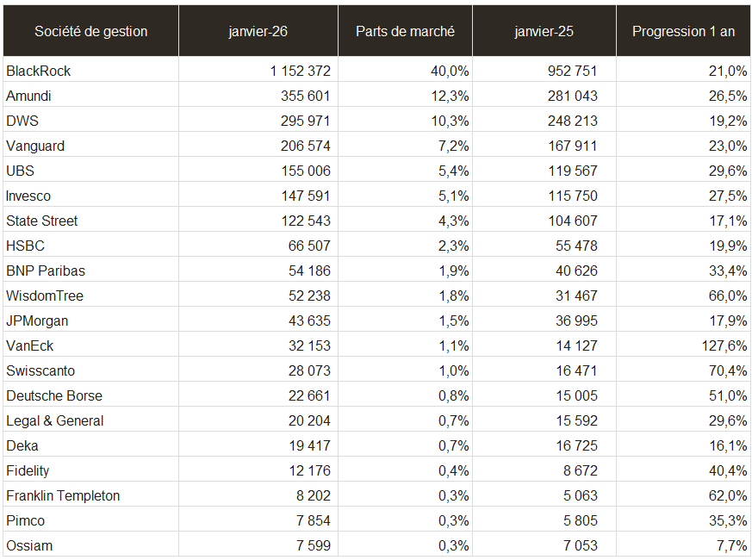Screen dimensions: 752x560
Task: Click the Deutsche Borse row label
Action: [54, 395]
